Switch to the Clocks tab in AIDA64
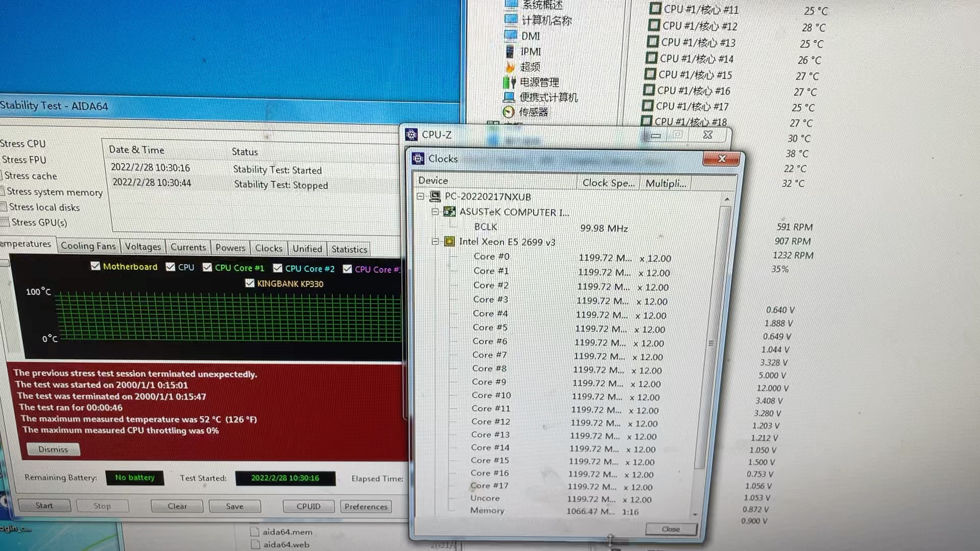 tap(268, 248)
